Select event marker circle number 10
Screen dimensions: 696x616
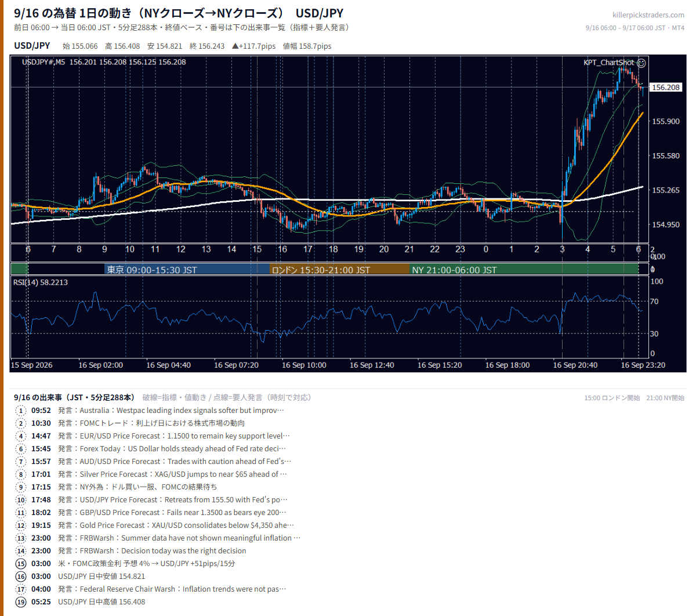[21, 500]
